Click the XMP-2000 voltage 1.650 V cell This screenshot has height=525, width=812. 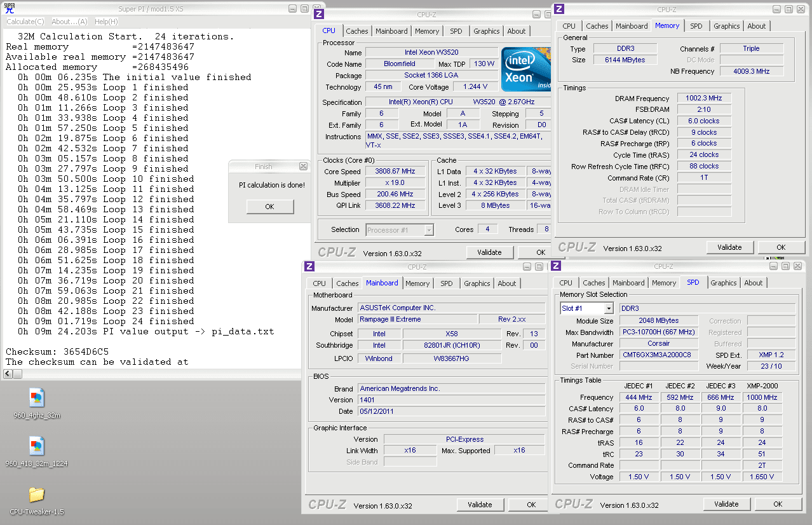(x=762, y=477)
